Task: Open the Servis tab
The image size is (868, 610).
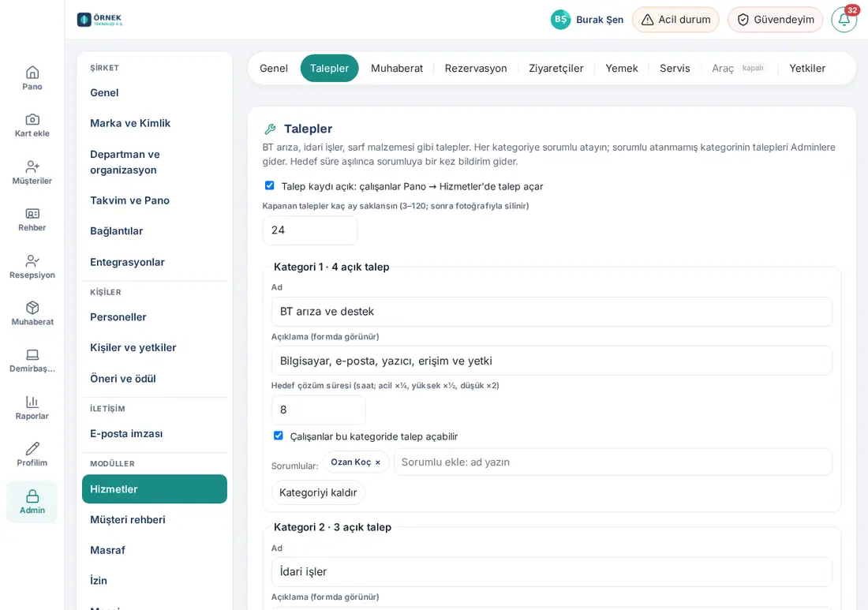Action: coord(675,68)
